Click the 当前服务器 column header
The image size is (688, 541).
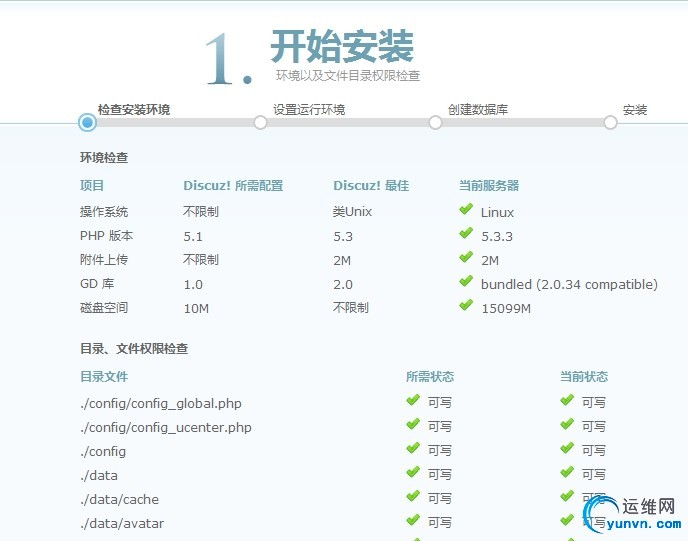489,186
